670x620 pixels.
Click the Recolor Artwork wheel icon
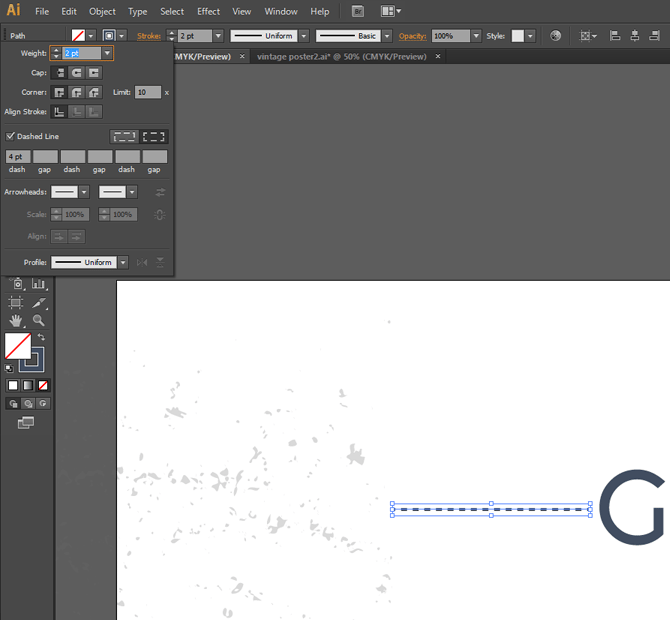555,36
